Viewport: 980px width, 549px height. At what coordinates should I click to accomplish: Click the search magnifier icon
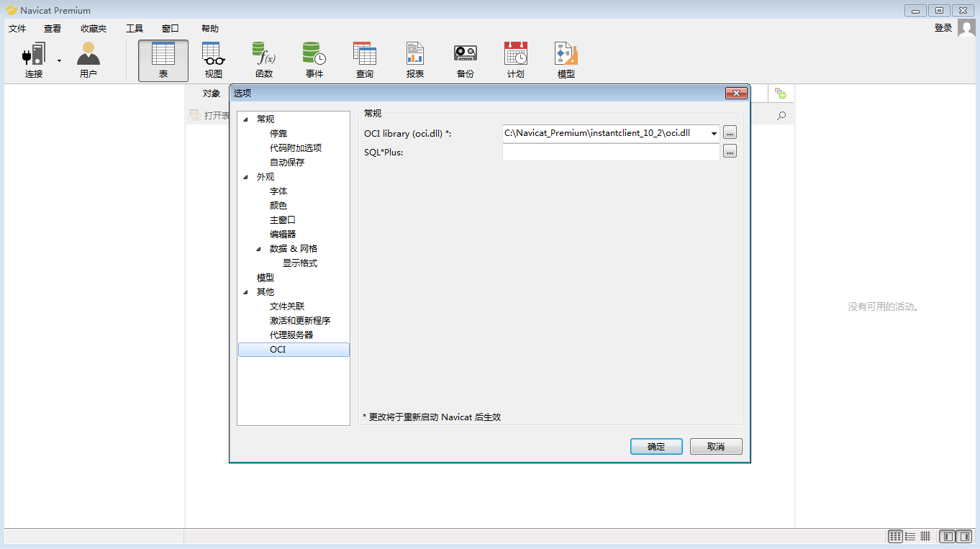pyautogui.click(x=782, y=115)
